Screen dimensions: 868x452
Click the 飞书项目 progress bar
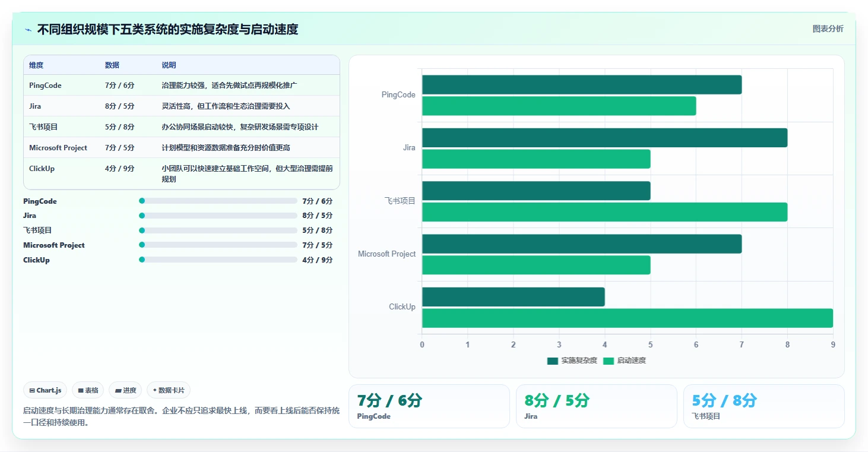click(218, 230)
